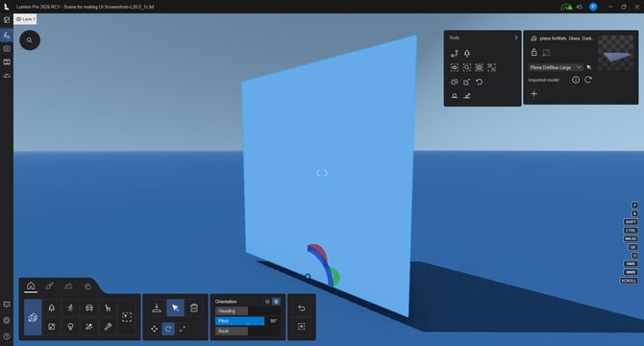Click the tree tool in Tools panel
The height and width of the screenshot is (346, 644).
coord(467,54)
